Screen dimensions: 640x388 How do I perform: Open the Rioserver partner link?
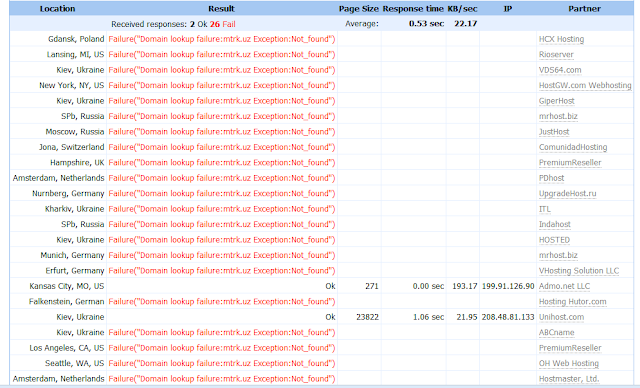tap(556, 55)
